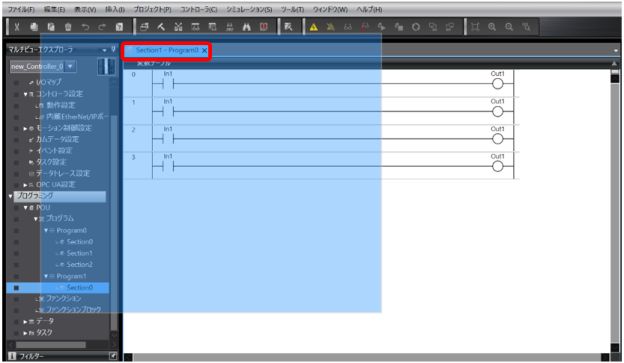This screenshot has width=624, height=363.
Task: Open the 挿入(I) menu
Action: click(115, 9)
